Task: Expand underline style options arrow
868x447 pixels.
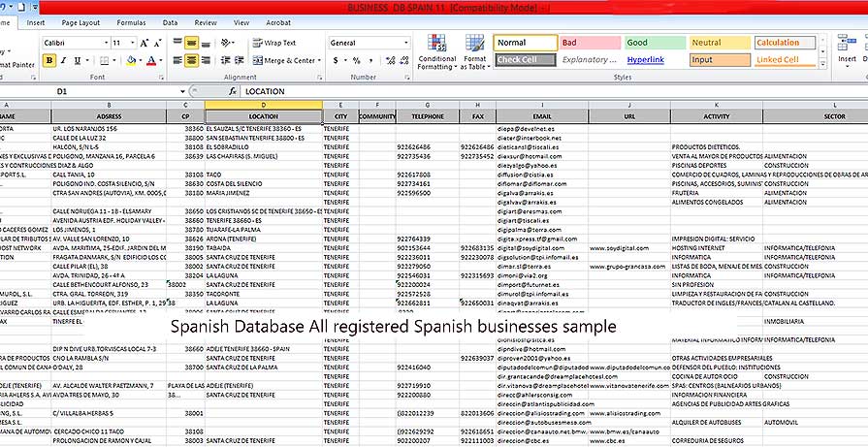Action: tap(87, 60)
